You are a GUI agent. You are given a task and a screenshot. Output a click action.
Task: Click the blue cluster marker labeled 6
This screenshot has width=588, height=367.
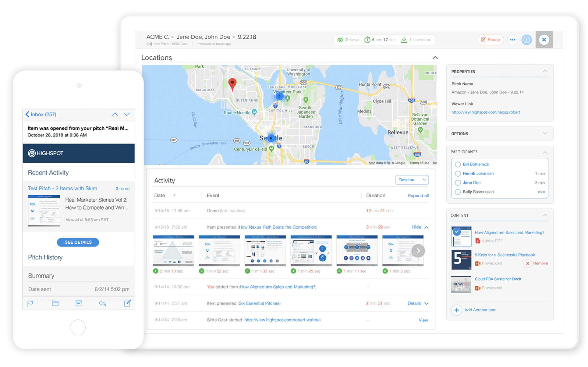[271, 138]
